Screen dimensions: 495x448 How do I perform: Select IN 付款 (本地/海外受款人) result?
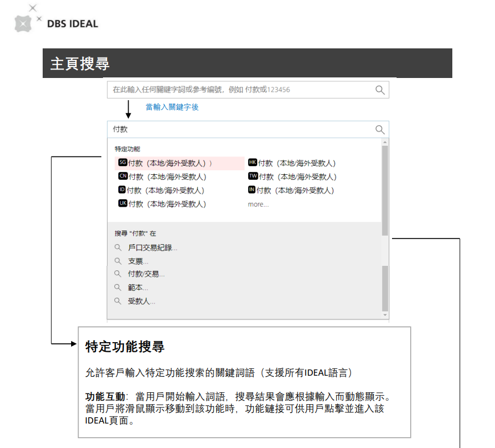[291, 191]
